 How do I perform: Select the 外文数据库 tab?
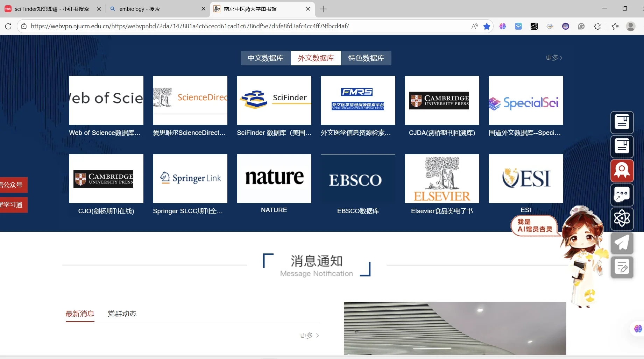point(316,58)
